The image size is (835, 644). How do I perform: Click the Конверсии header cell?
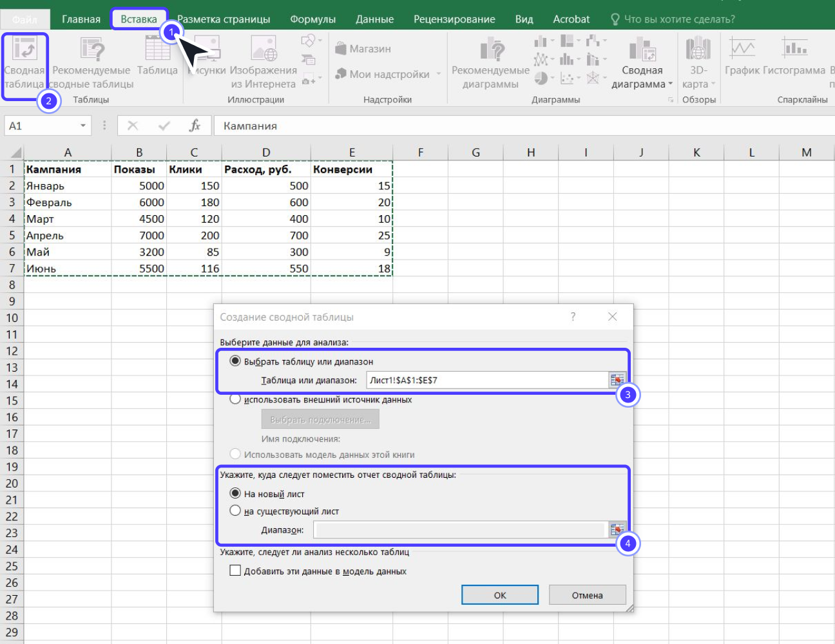click(352, 169)
